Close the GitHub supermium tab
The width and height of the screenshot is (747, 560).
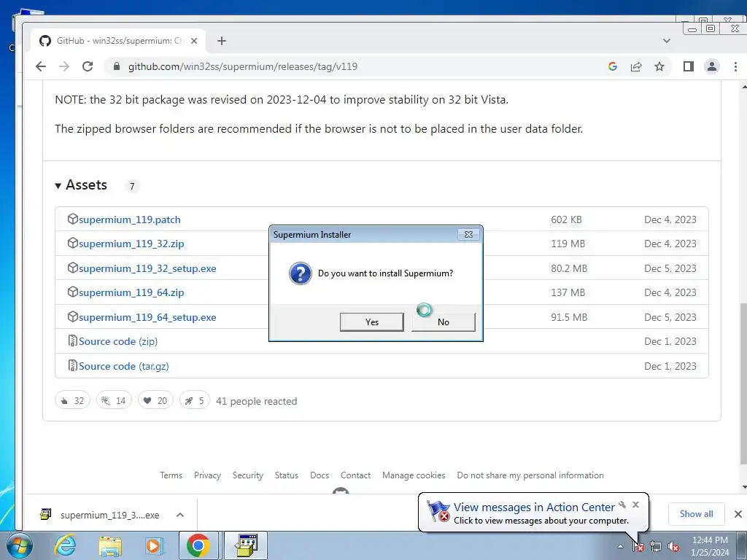pyautogui.click(x=194, y=41)
